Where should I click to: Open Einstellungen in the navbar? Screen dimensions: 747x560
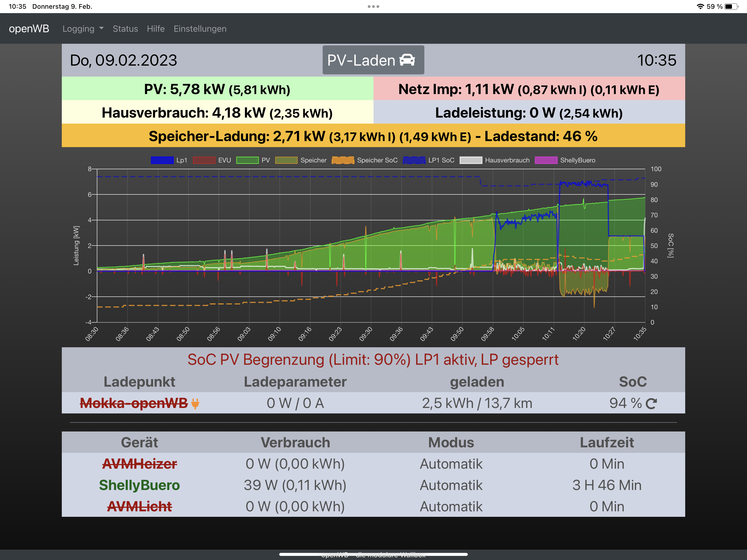pyautogui.click(x=200, y=29)
